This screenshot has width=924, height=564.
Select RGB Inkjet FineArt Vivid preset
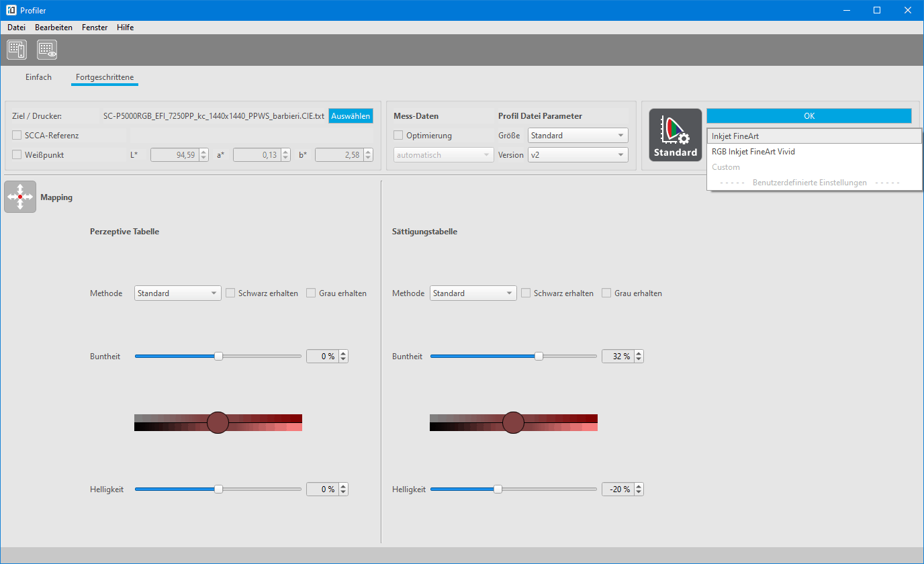(x=753, y=152)
